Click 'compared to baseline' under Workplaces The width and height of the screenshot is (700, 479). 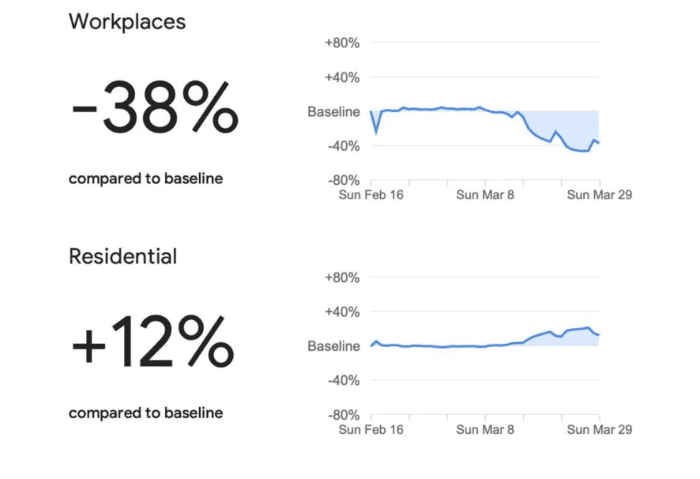(145, 179)
